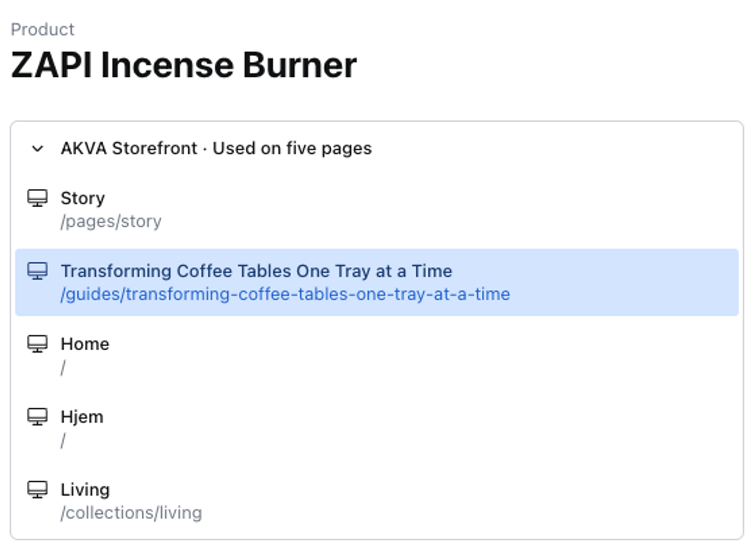
Task: Click the monitor icon beside Hjem
Action: tap(38, 417)
